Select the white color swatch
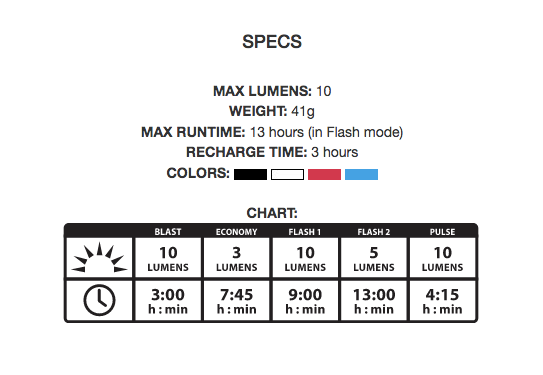The width and height of the screenshot is (543, 375). pyautogui.click(x=287, y=175)
